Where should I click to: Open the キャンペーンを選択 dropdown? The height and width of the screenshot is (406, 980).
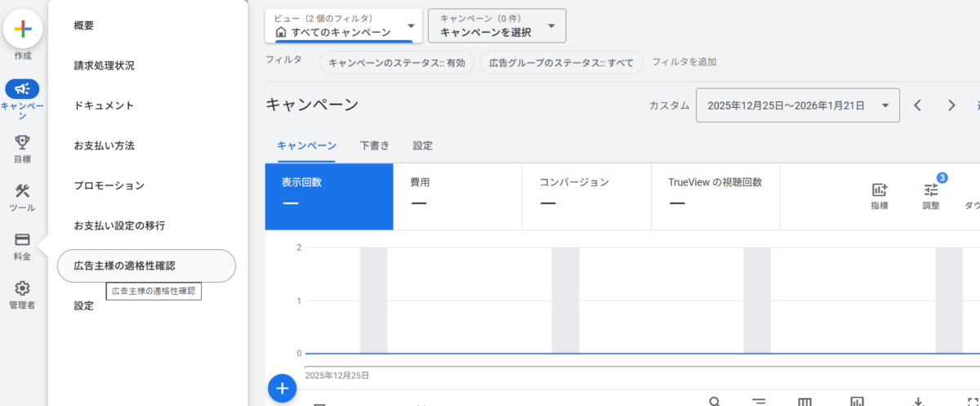[x=497, y=25]
